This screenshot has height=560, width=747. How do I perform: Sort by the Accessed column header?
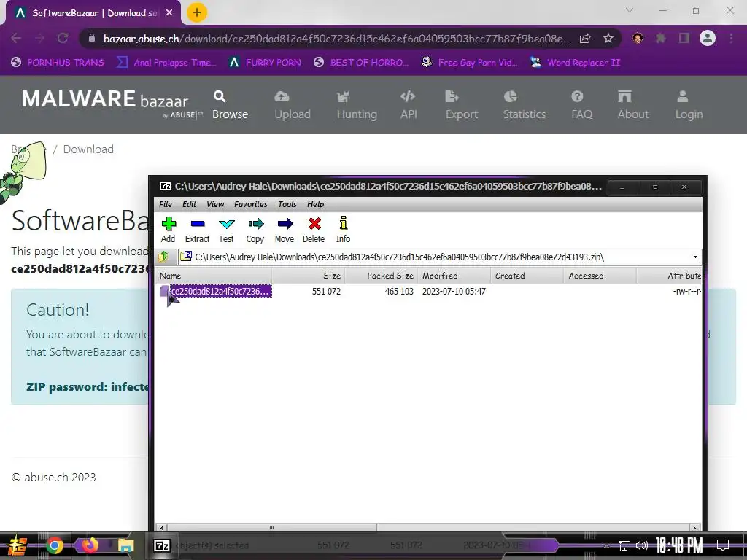(x=600, y=276)
